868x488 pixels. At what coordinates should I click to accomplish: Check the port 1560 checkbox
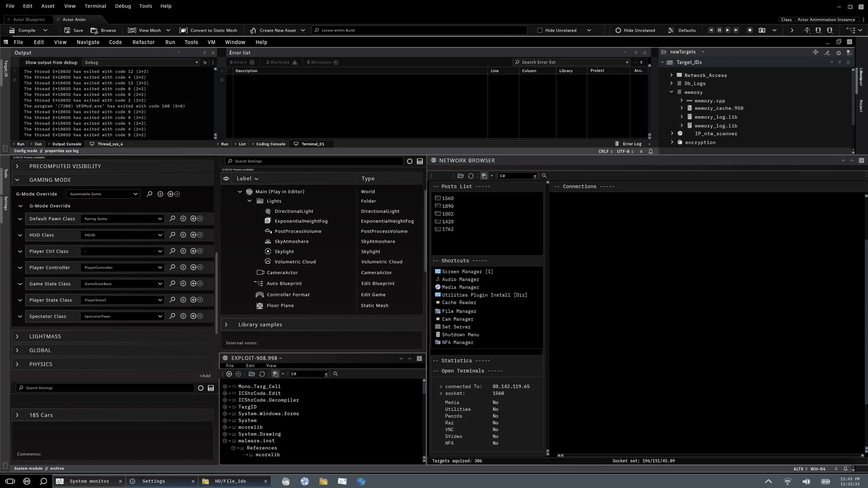[438, 198]
